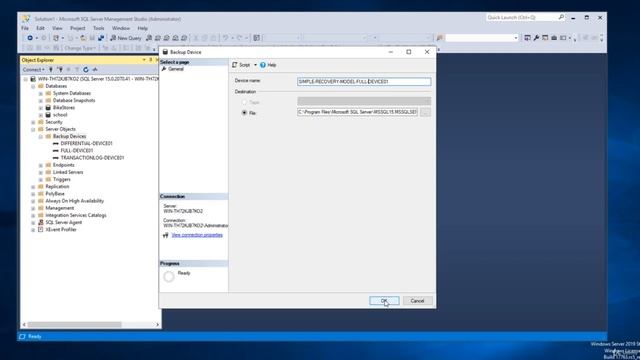Select the File destination radio button
The width and height of the screenshot is (640, 360).
coord(244,113)
